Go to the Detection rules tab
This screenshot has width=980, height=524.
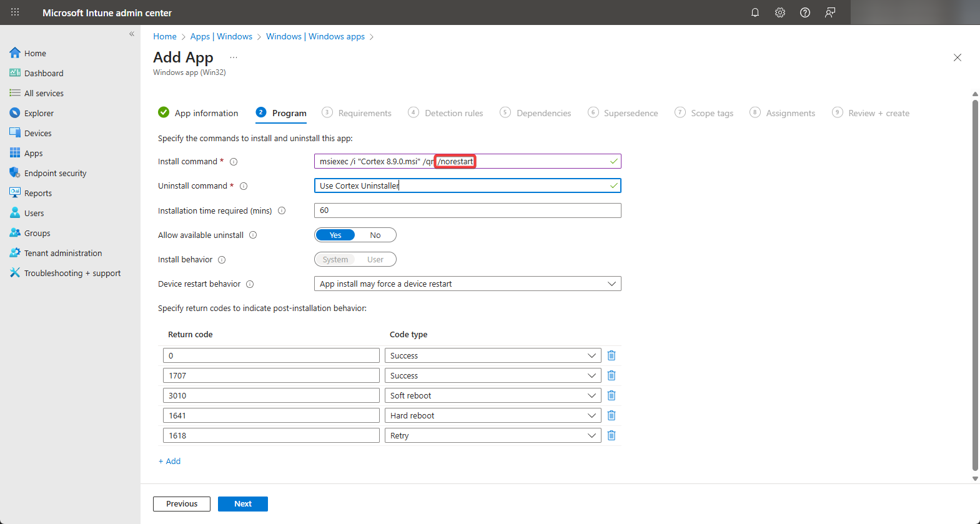(x=453, y=113)
